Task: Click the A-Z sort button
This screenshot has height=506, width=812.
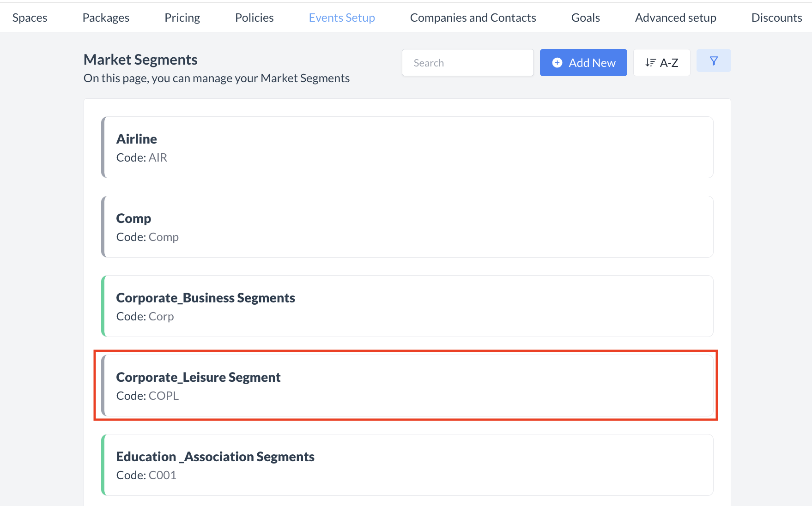Action: pos(661,62)
